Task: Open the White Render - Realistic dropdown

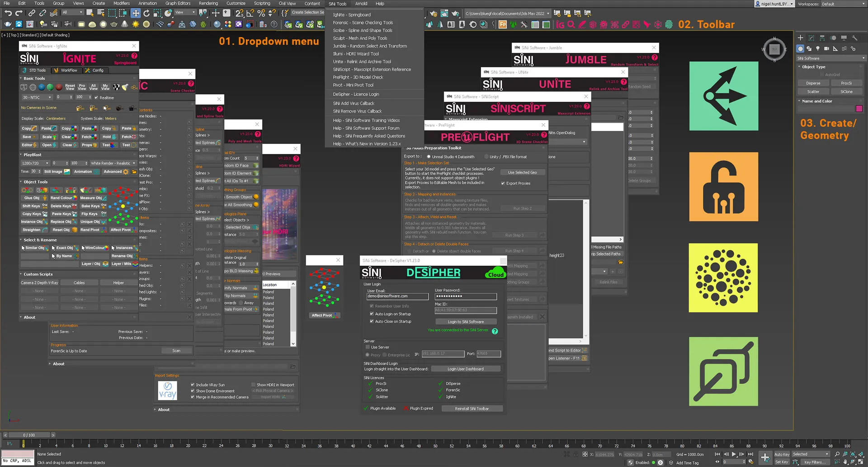Action: [113, 163]
